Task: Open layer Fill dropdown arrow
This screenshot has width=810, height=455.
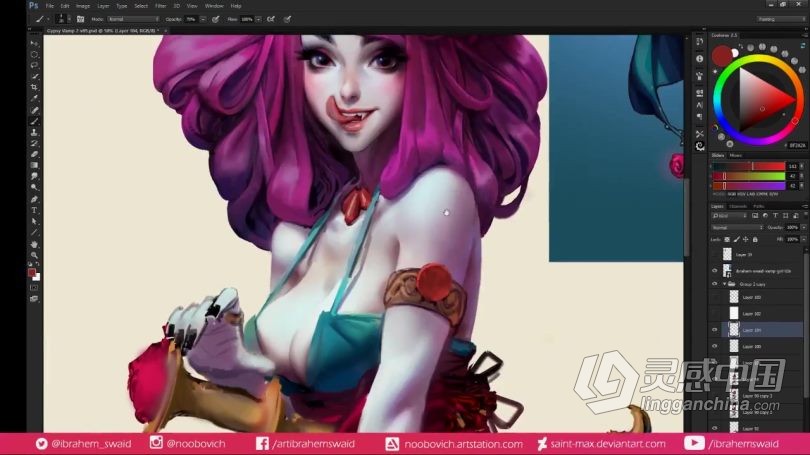Action: [x=803, y=240]
